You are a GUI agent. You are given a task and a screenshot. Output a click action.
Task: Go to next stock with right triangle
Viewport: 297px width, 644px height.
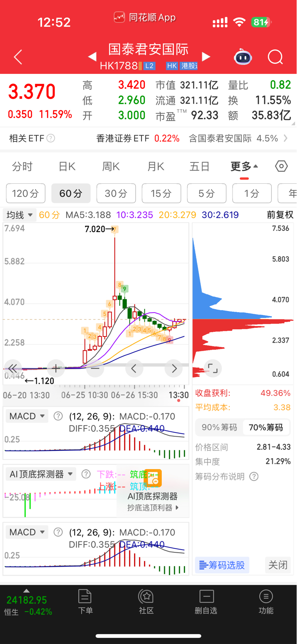206,57
